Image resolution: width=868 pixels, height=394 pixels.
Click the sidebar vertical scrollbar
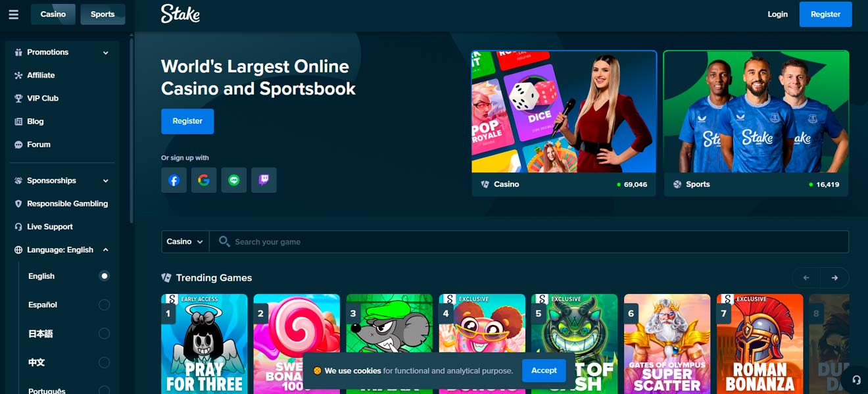(x=131, y=130)
